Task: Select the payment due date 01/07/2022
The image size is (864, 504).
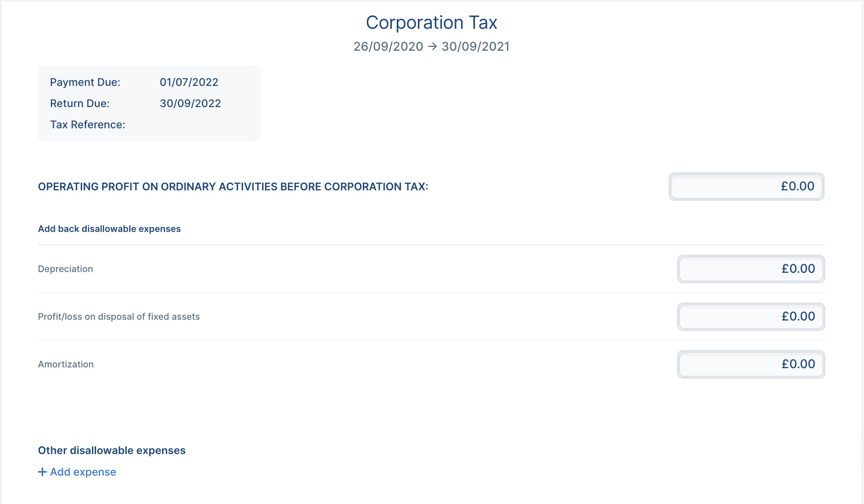Action: point(189,82)
